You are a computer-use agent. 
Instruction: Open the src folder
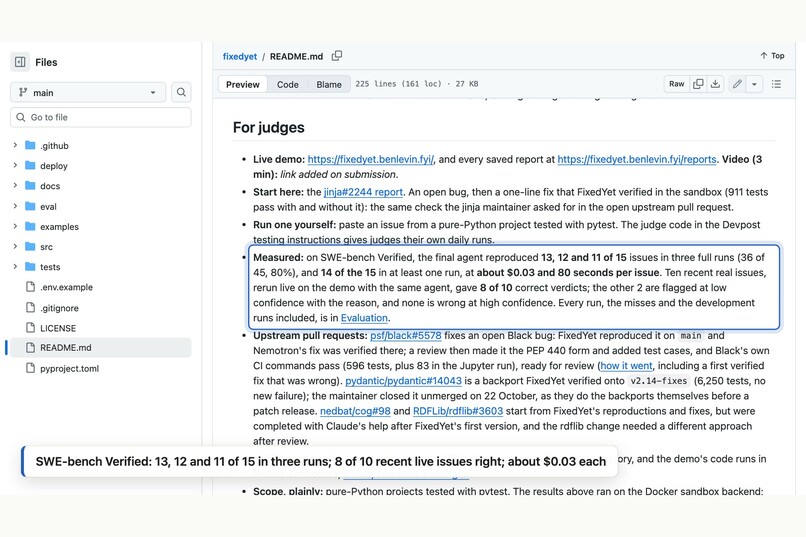coord(46,247)
